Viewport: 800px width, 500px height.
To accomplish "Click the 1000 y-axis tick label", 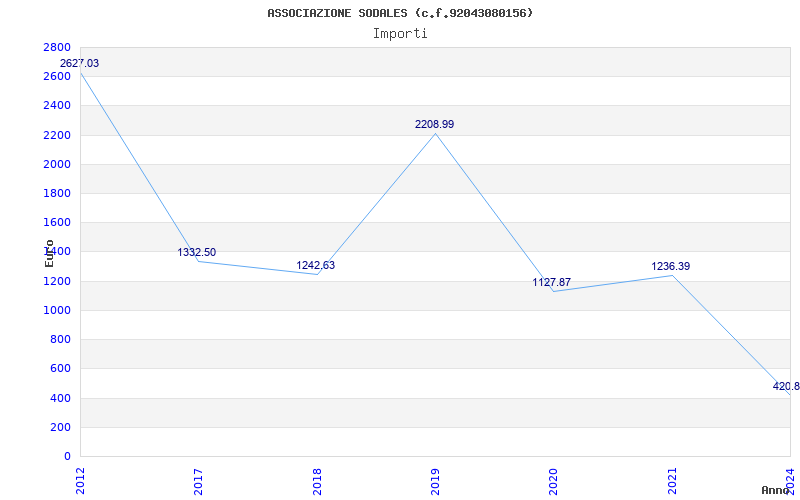I will point(57,310).
